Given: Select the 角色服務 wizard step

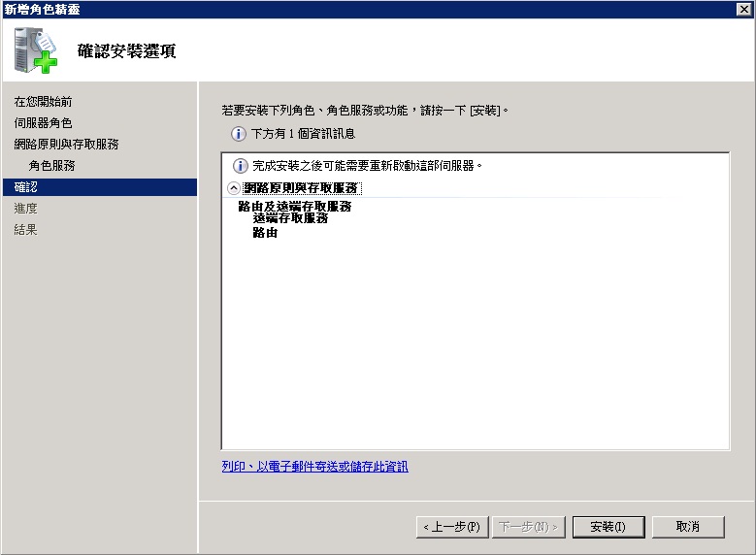Looking at the screenshot, I should tap(51, 165).
